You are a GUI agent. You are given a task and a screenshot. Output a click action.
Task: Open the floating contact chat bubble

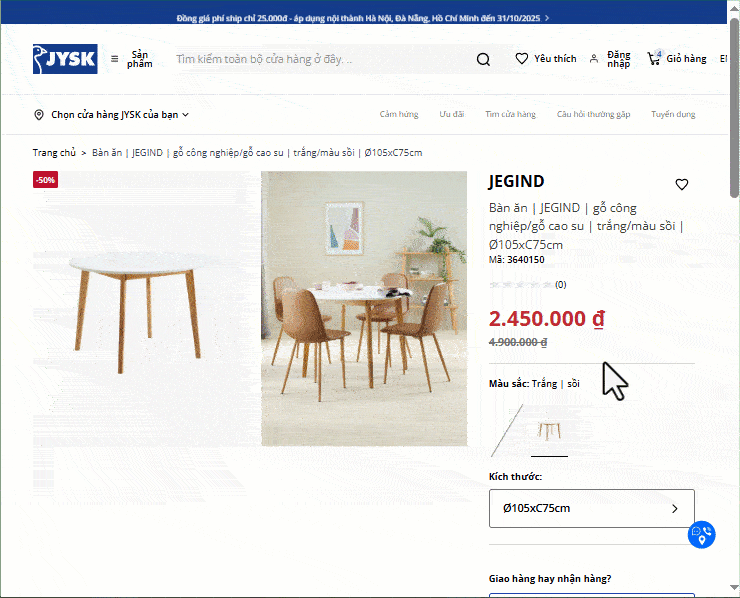(x=701, y=534)
